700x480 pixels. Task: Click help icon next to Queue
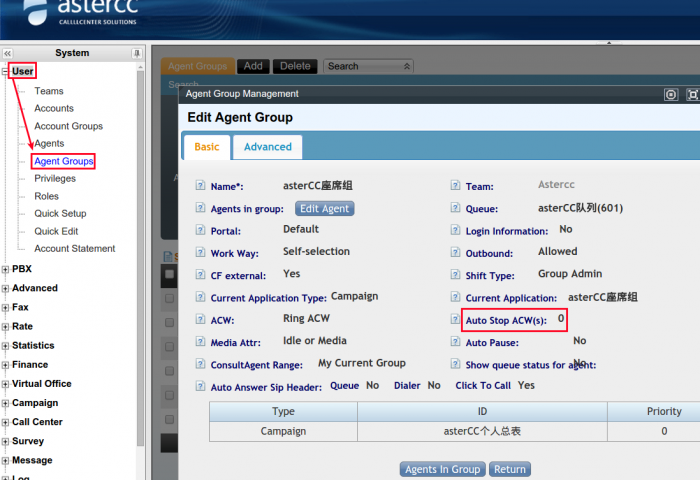pos(455,209)
